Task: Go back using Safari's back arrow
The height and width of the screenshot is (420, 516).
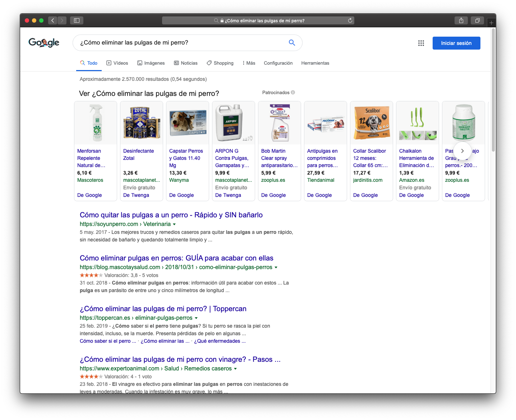Action: coord(52,20)
